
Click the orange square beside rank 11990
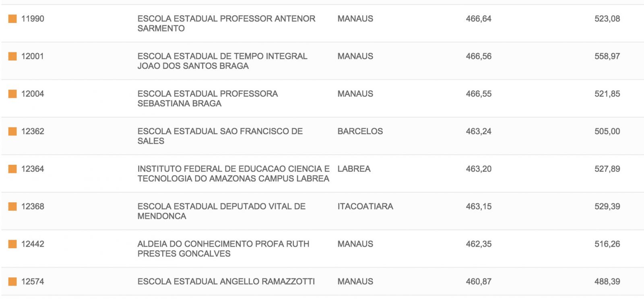pos(12,19)
